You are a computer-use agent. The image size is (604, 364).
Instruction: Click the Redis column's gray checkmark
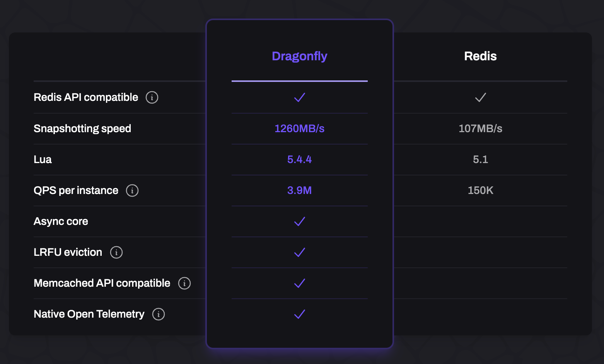[480, 97]
